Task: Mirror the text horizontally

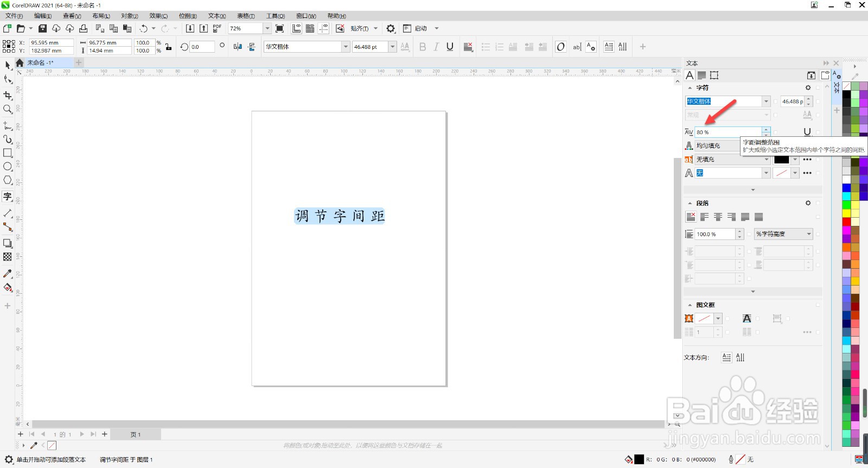Action: (238, 47)
